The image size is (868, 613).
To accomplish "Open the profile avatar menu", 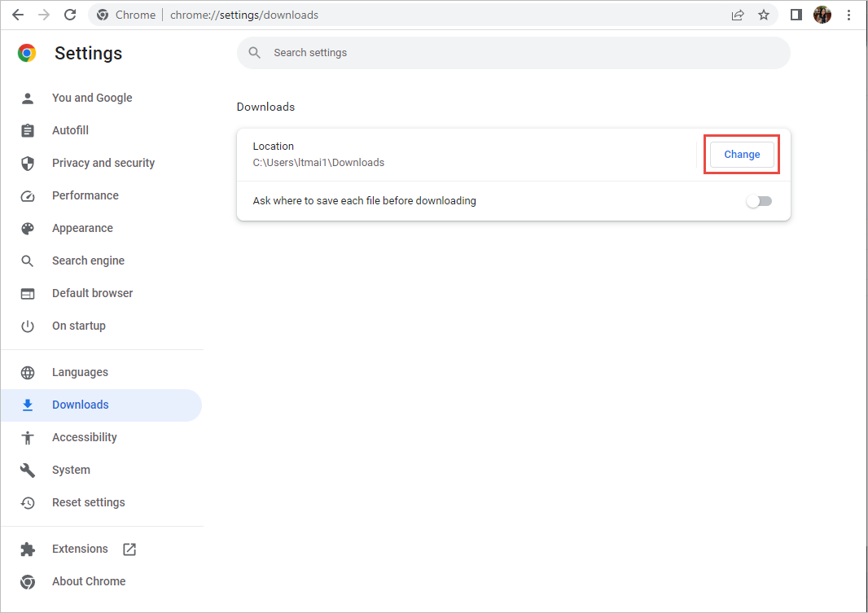I will click(822, 15).
